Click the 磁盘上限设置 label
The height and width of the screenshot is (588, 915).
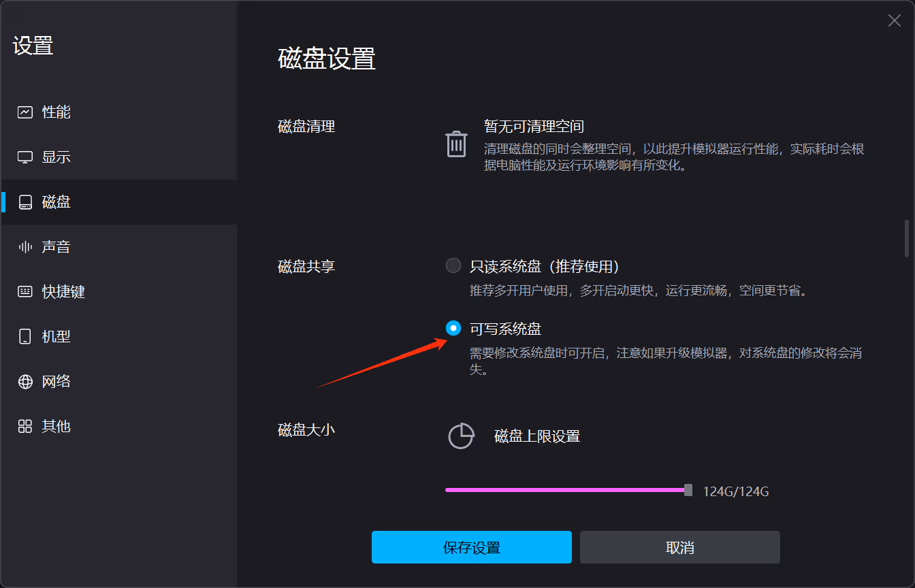(x=536, y=436)
